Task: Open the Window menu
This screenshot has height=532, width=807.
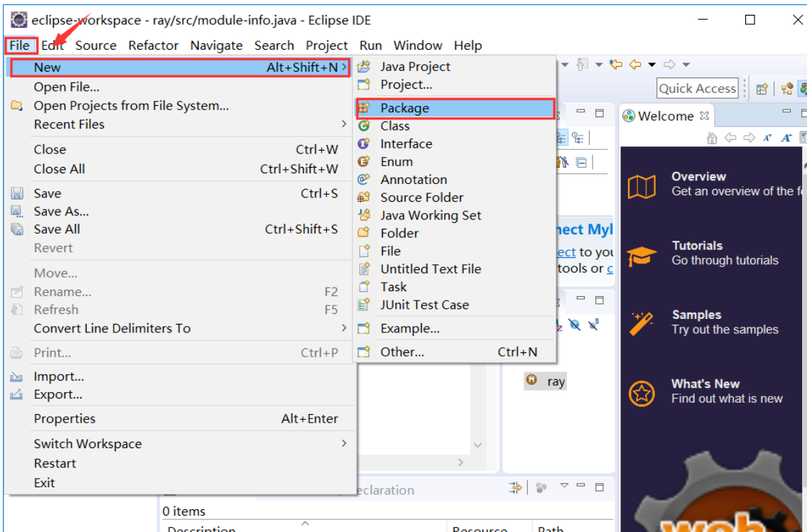Action: (418, 45)
